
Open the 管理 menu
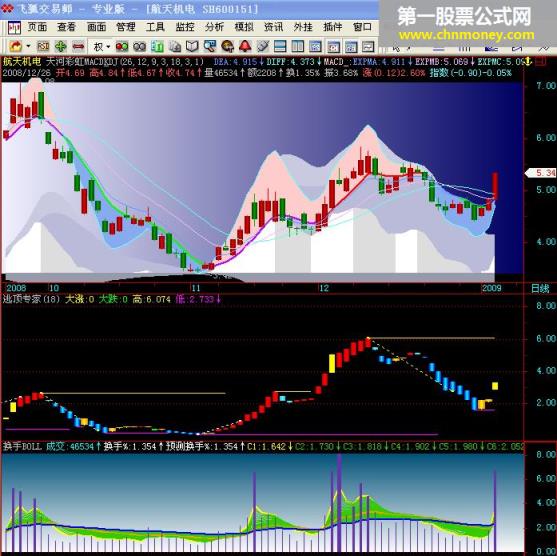[126, 27]
